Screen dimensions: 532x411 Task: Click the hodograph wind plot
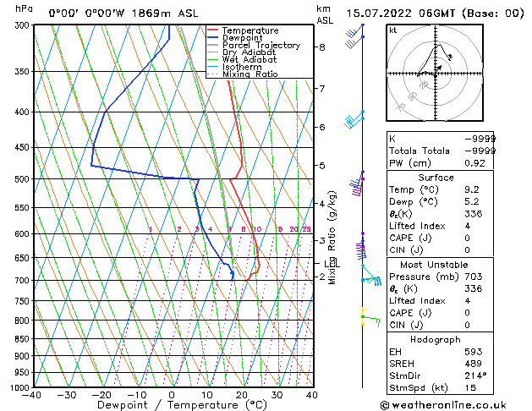pos(435,73)
